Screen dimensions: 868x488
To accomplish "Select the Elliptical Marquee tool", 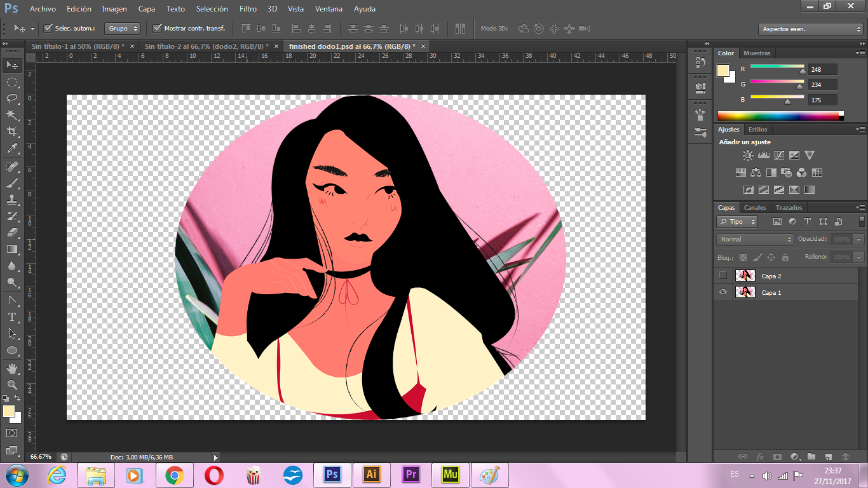I will point(12,82).
